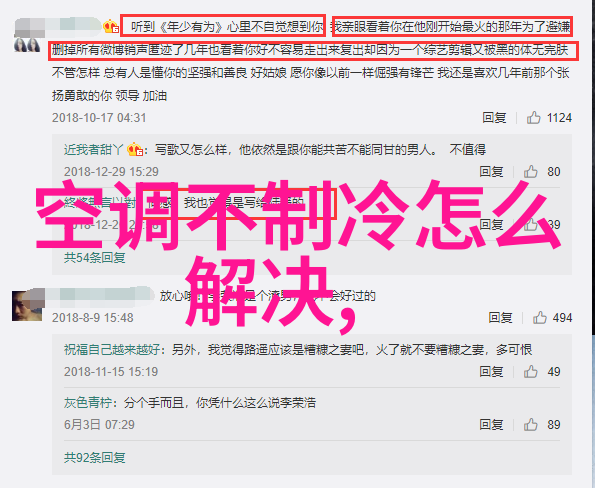Open 近我者甜丫's profile link
Viewport: 595px width, 488px height.
[94, 150]
